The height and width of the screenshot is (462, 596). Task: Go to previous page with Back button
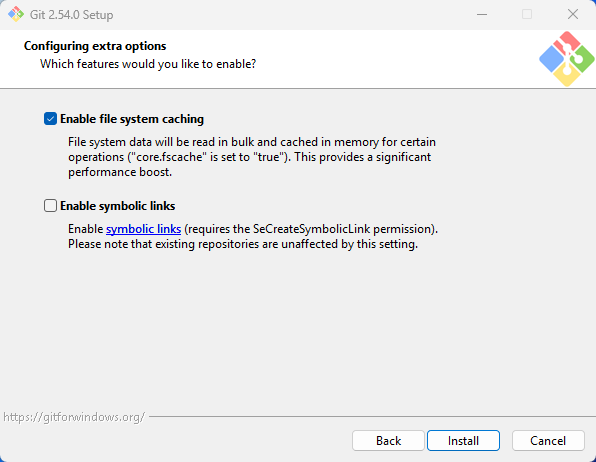point(388,441)
